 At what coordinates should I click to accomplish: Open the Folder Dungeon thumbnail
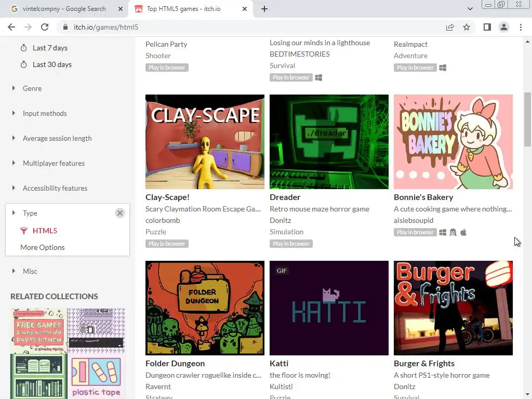point(205,308)
